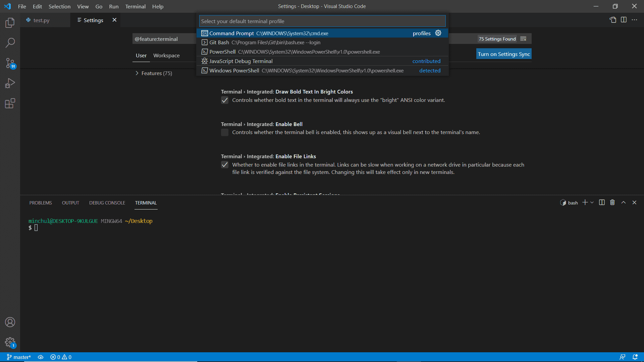Expand the Features (75) tree node
This screenshot has height=362, width=644.
tap(137, 73)
